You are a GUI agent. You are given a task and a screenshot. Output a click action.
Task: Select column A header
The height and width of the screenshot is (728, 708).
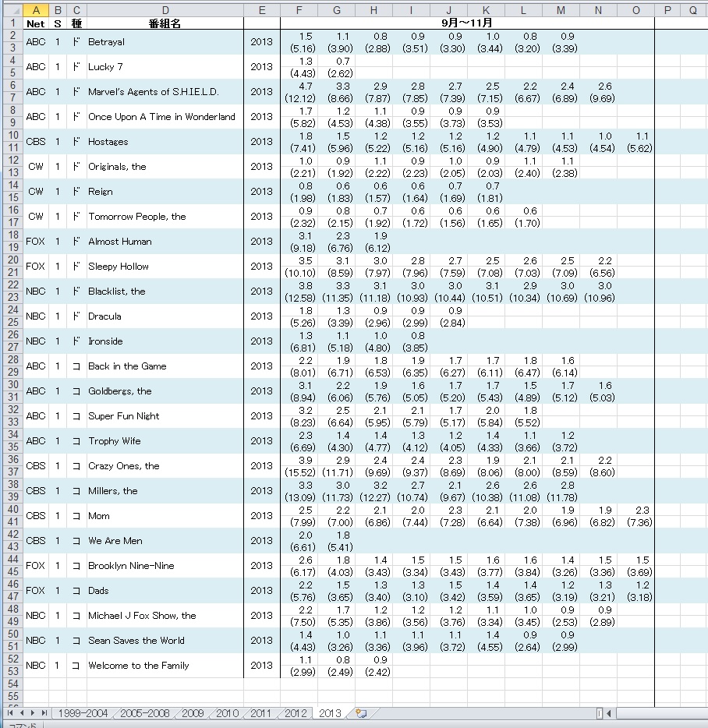pyautogui.click(x=36, y=10)
